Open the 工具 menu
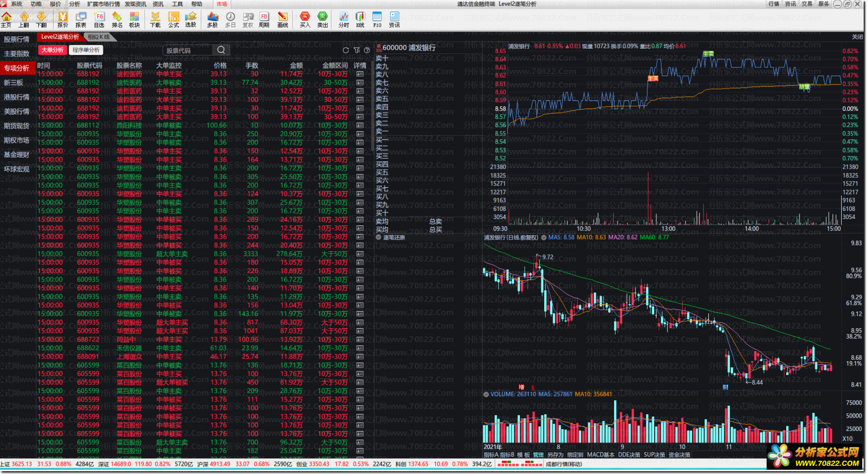 177,4
